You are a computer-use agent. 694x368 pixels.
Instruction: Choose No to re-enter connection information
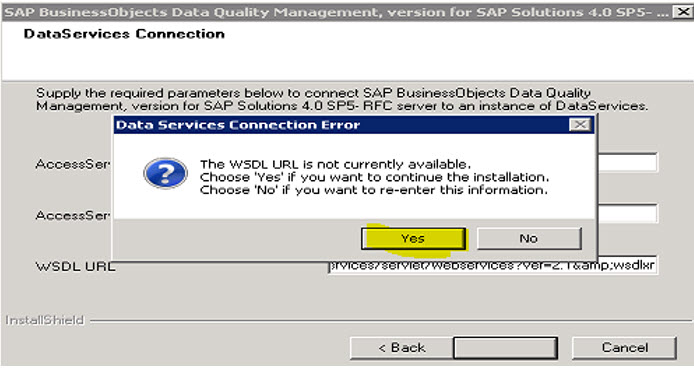529,239
